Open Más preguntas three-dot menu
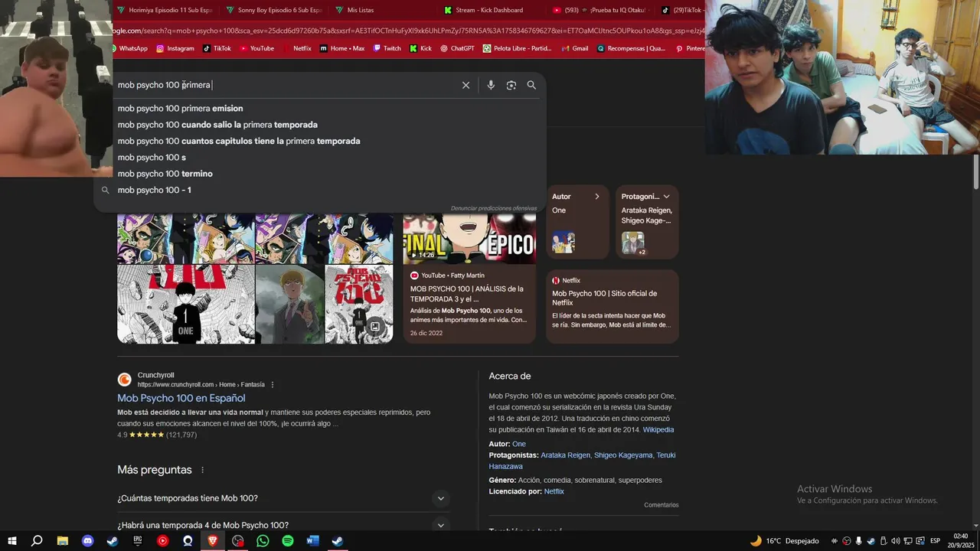The height and width of the screenshot is (551, 980). 203,470
